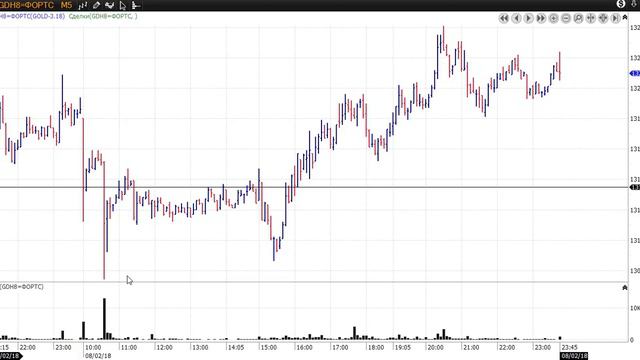Click the magnifier zoom tool

pos(578,18)
